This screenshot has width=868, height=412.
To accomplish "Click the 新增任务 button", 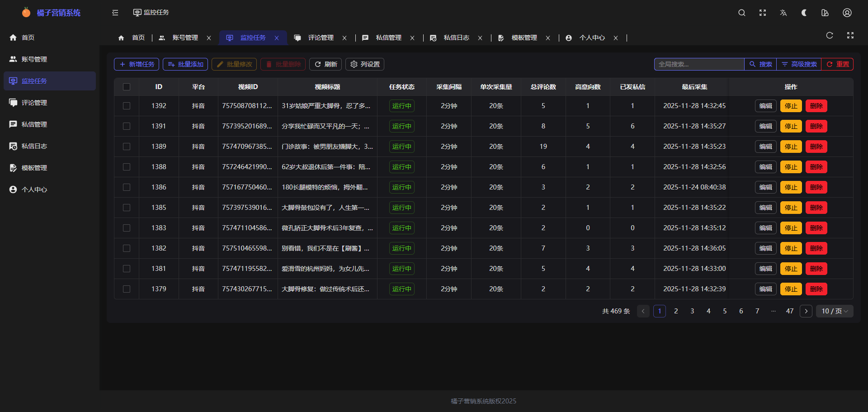I will (137, 64).
